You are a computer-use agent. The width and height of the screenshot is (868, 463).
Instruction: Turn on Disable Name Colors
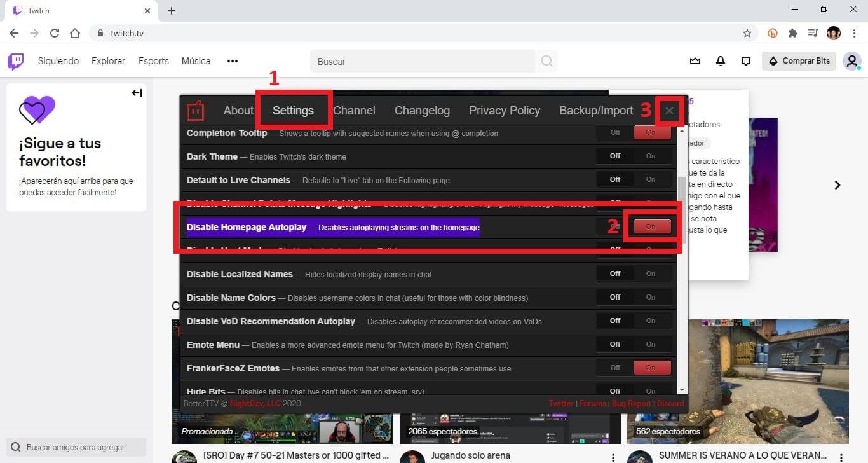(x=651, y=297)
